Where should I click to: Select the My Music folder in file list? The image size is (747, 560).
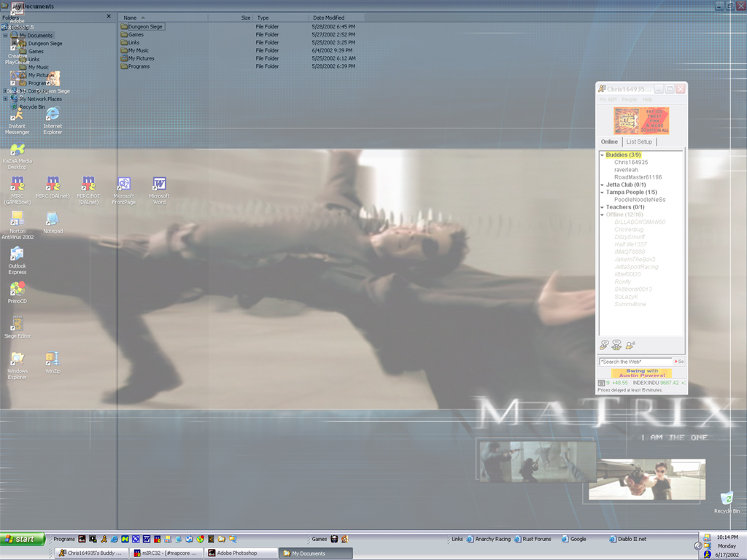coord(135,50)
